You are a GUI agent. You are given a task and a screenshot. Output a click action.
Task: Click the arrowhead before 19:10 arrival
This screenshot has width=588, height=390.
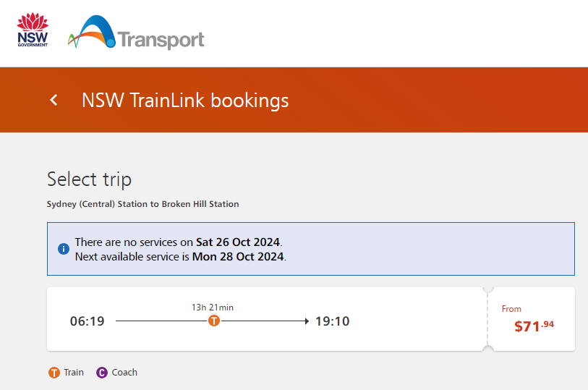pyautogui.click(x=307, y=321)
